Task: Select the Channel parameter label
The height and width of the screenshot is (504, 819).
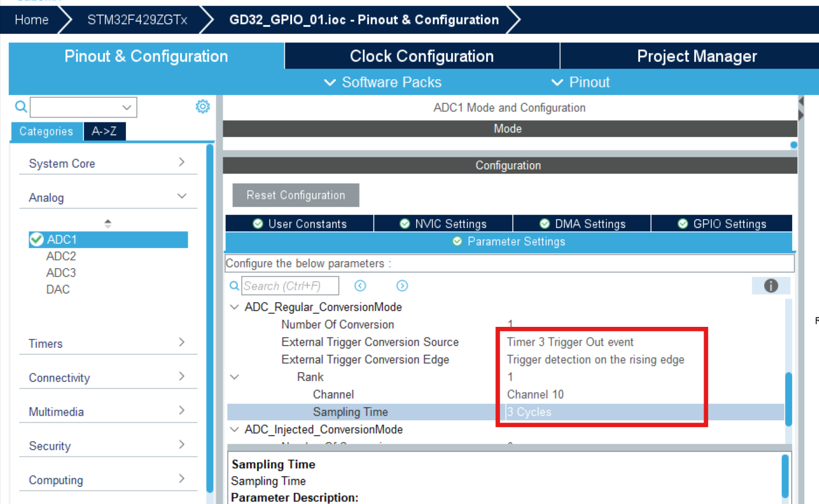Action: click(x=333, y=394)
